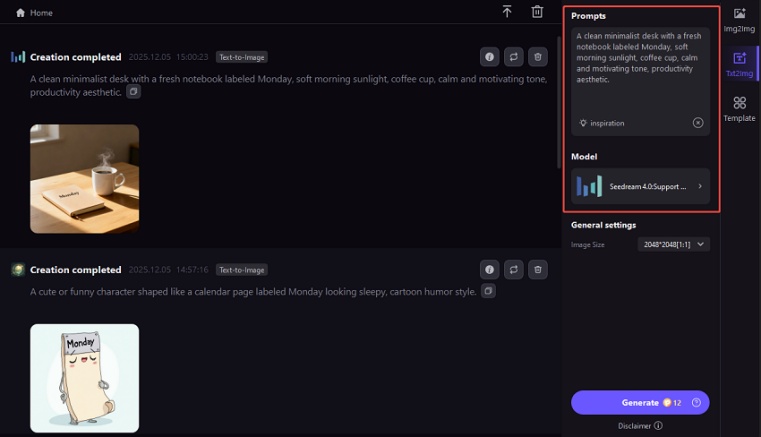The height and width of the screenshot is (437, 761).
Task: Click the scroll-to-top arrow icon
Action: 507,12
